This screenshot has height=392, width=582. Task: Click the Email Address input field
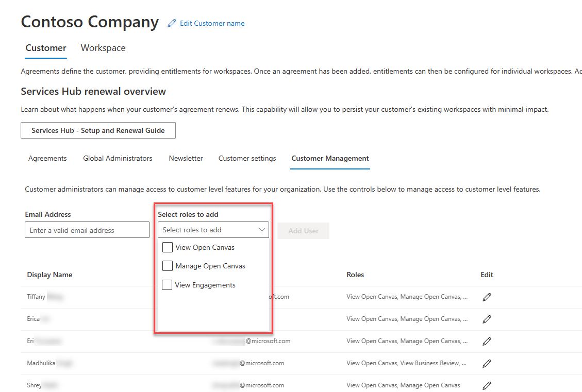(87, 230)
